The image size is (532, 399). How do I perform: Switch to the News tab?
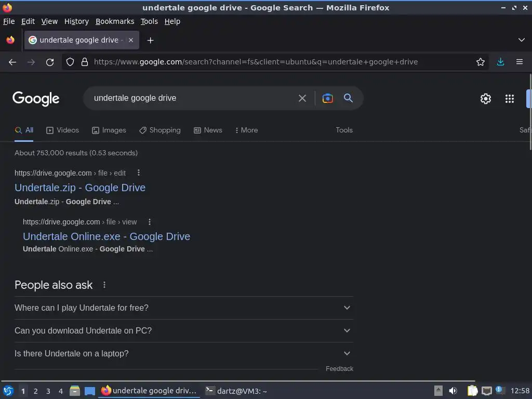[x=208, y=130]
